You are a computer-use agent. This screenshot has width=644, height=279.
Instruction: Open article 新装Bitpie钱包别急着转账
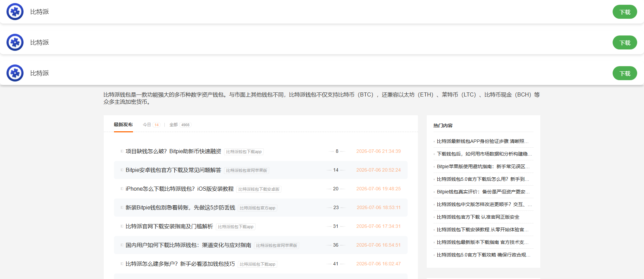pos(180,208)
